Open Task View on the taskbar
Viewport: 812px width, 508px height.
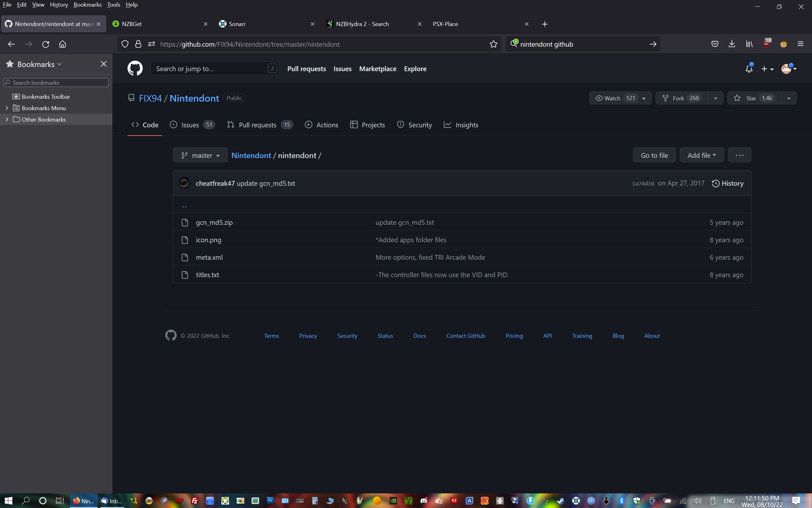pyautogui.click(x=60, y=501)
